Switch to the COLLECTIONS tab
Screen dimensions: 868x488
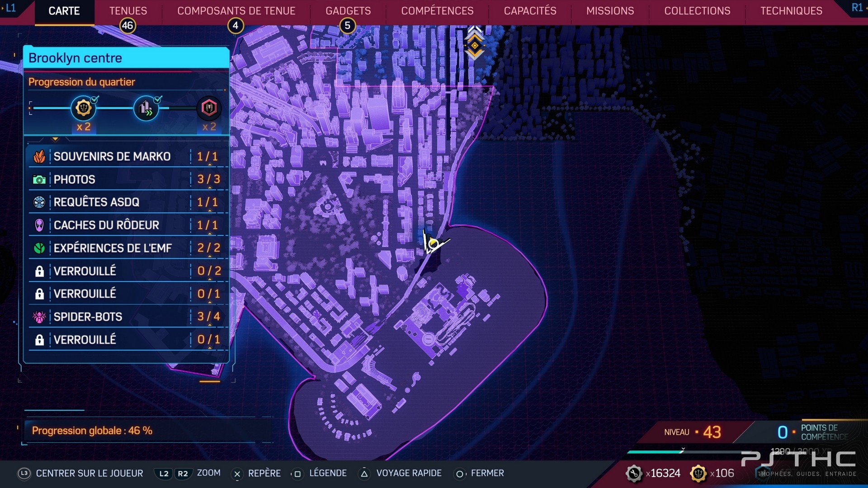click(697, 11)
